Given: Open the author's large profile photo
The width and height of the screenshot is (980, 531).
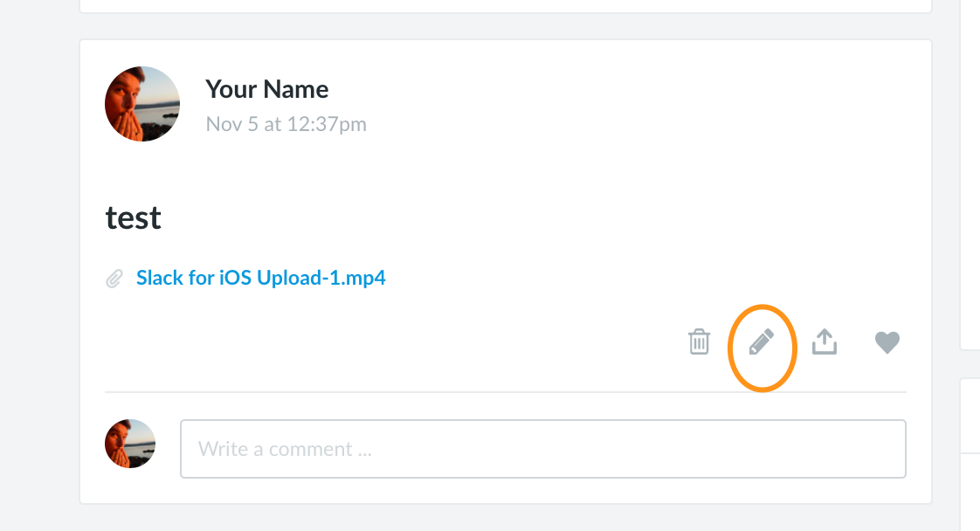Looking at the screenshot, I should (x=142, y=104).
